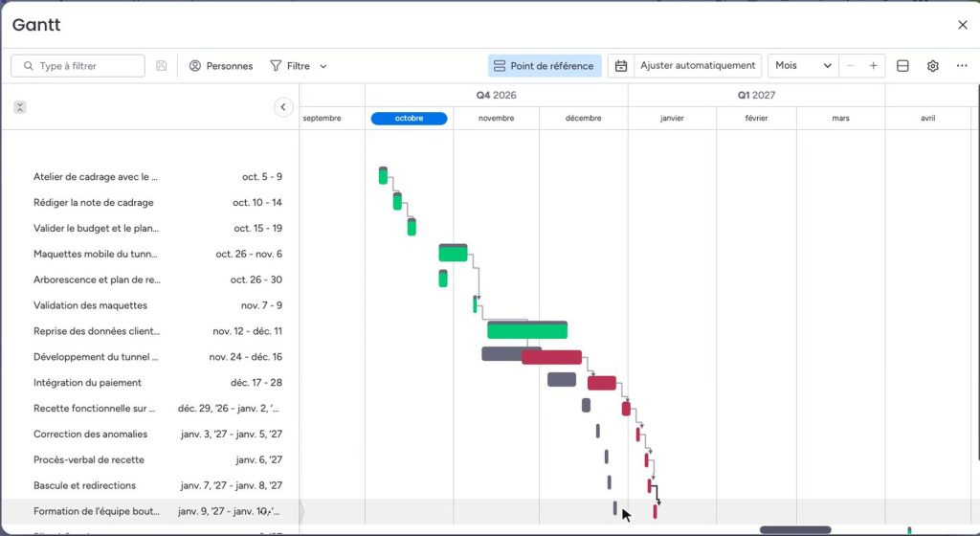Viewport: 980px width, 536px height.
Task: Open the more options ellipsis menu
Action: pyautogui.click(x=962, y=66)
